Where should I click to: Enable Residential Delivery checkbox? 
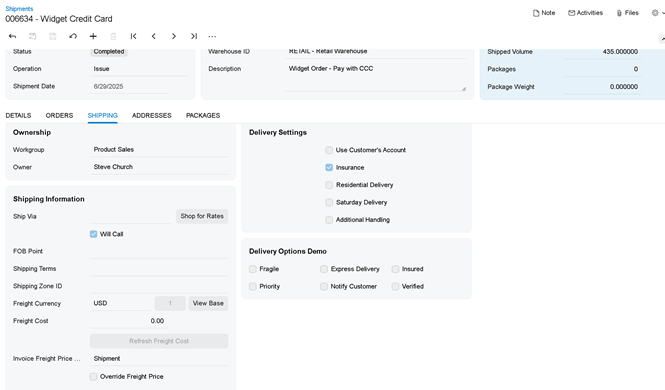coord(329,185)
